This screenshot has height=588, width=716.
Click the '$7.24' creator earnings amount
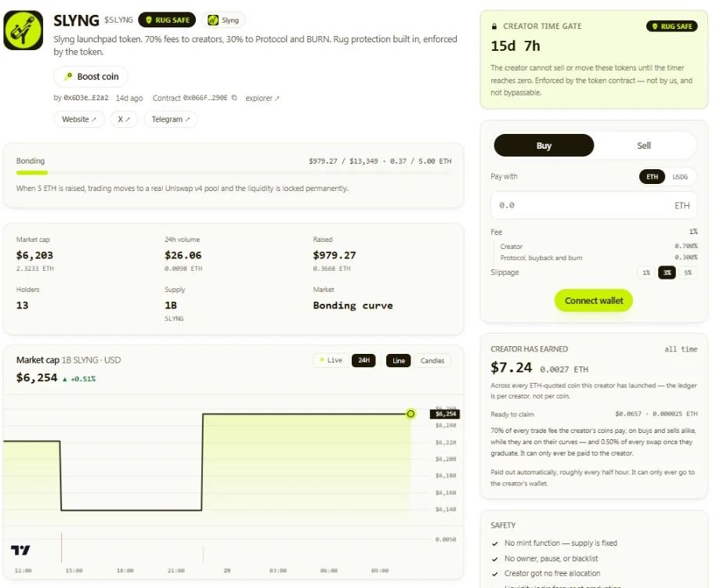[512, 367]
